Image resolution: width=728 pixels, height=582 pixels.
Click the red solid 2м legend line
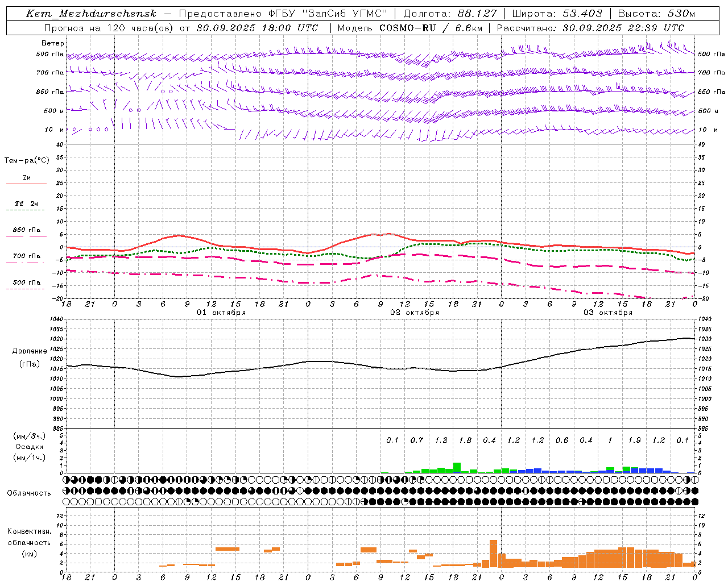coord(26,184)
